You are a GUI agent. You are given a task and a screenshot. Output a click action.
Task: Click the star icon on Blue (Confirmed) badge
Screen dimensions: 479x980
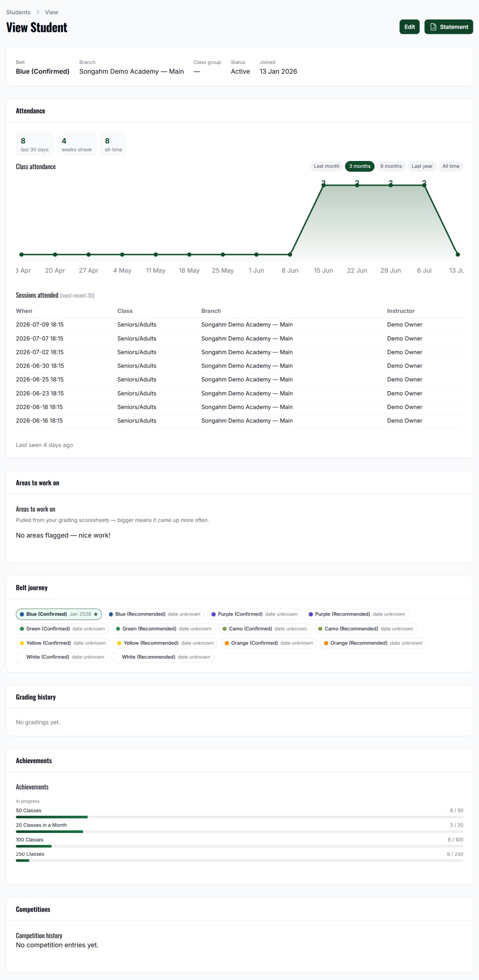point(96,614)
